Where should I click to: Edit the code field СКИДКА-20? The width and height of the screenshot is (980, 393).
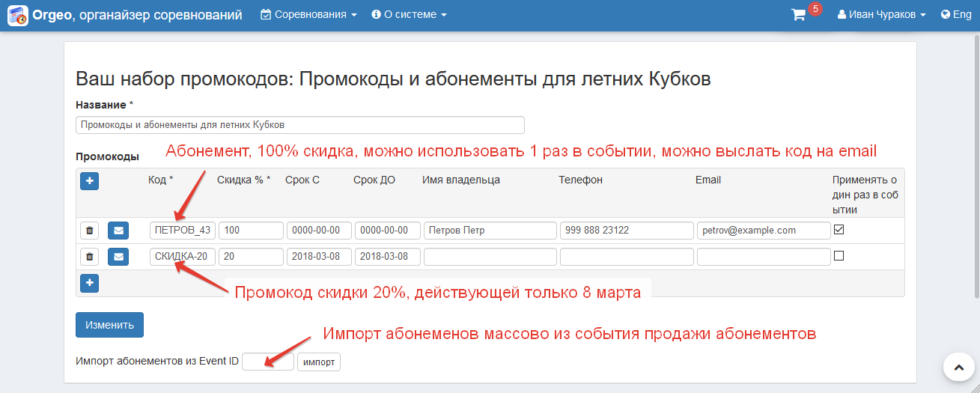183,257
